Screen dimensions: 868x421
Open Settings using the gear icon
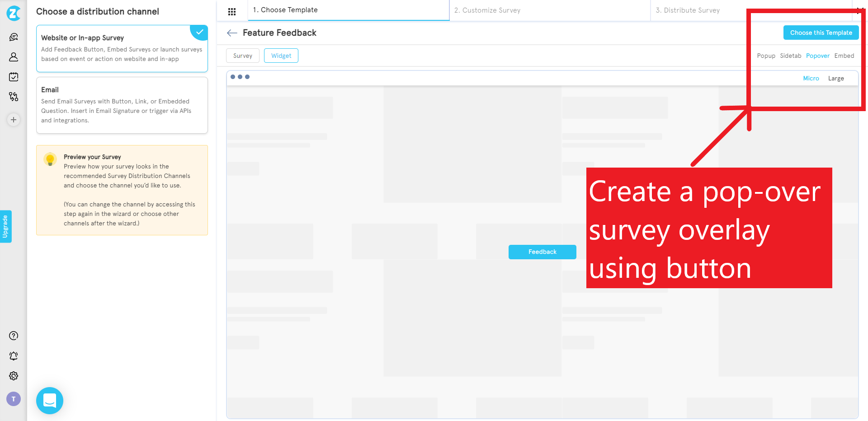click(13, 376)
